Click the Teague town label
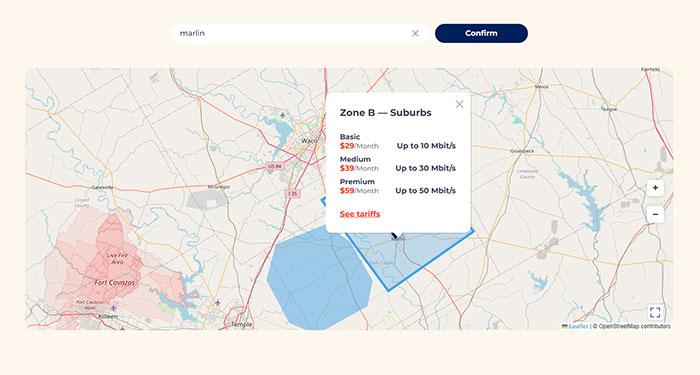 [609, 109]
